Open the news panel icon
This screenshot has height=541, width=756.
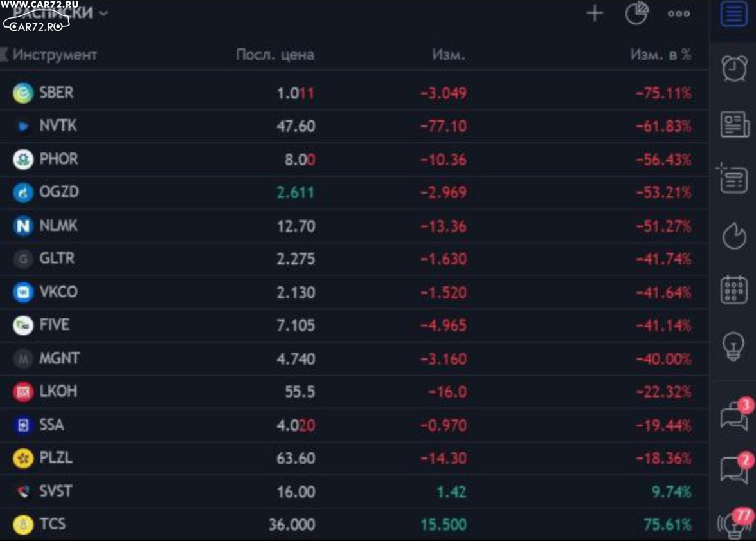[x=734, y=124]
